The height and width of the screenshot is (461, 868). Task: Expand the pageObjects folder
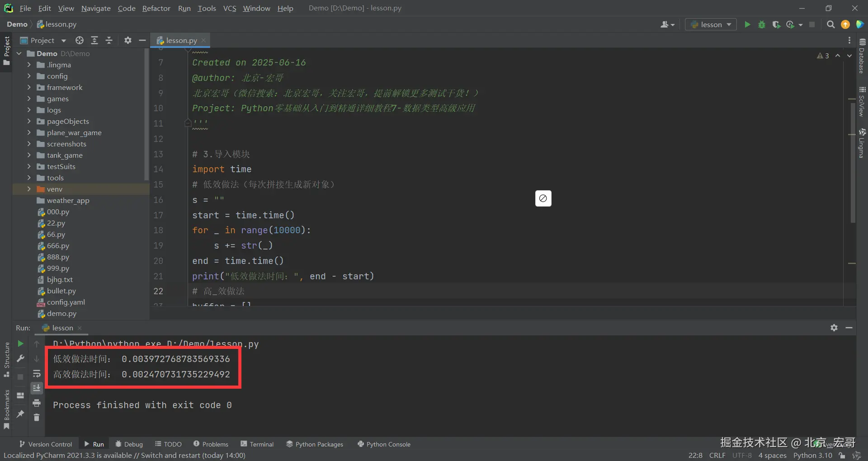pos(29,121)
